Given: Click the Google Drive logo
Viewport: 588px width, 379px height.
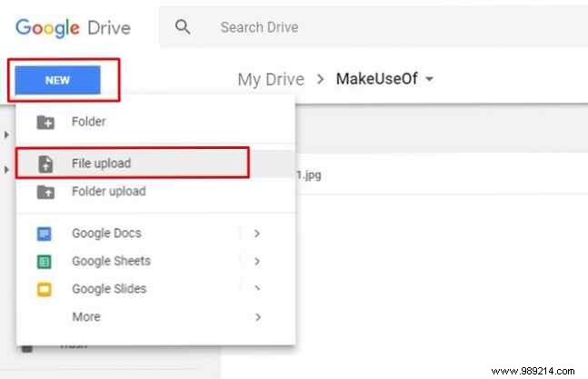Looking at the screenshot, I should (x=73, y=28).
